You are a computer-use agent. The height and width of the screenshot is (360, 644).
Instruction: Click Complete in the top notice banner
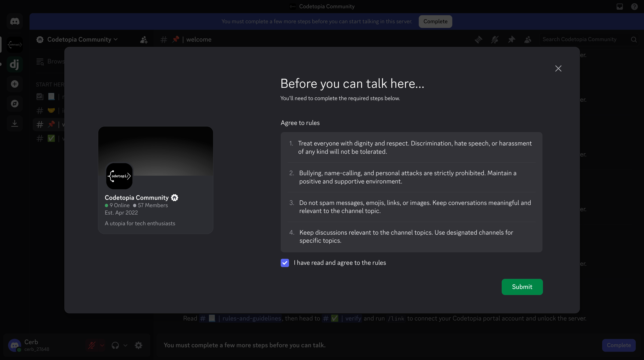[435, 21]
